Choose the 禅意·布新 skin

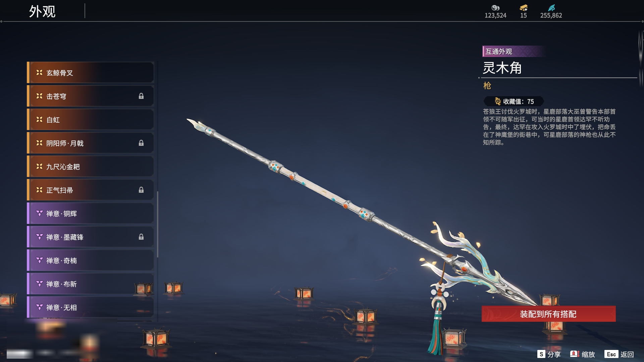tap(91, 284)
